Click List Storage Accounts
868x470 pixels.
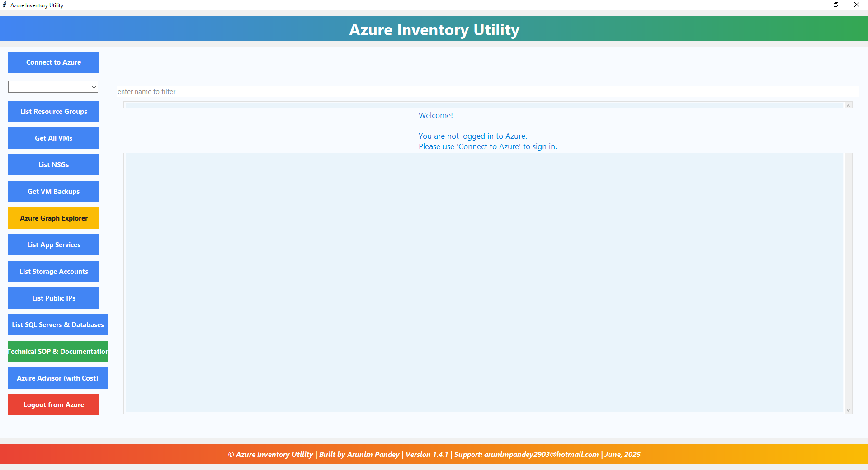[53, 271]
